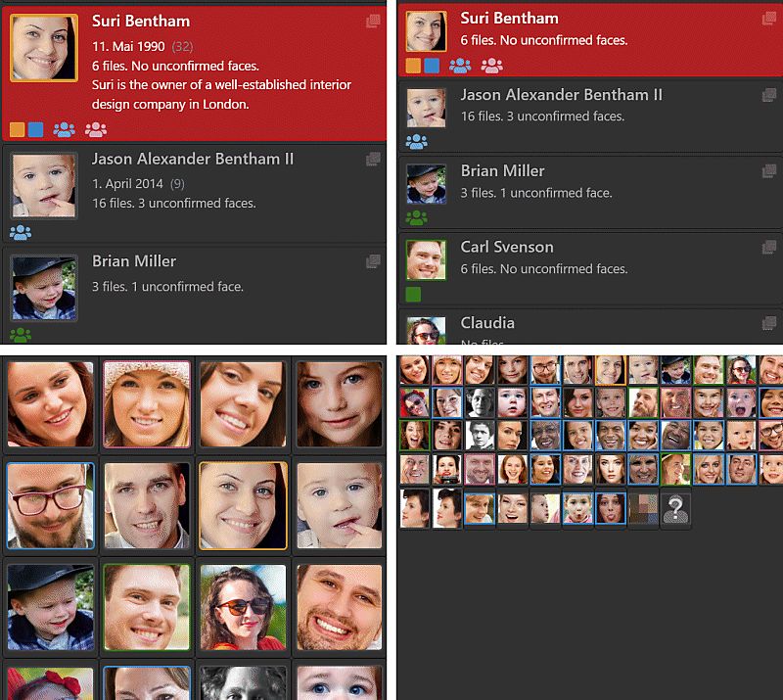Image resolution: width=783 pixels, height=700 pixels.
Task: Select the large face of the woman wearing sunglasses
Action: pyautogui.click(x=243, y=607)
